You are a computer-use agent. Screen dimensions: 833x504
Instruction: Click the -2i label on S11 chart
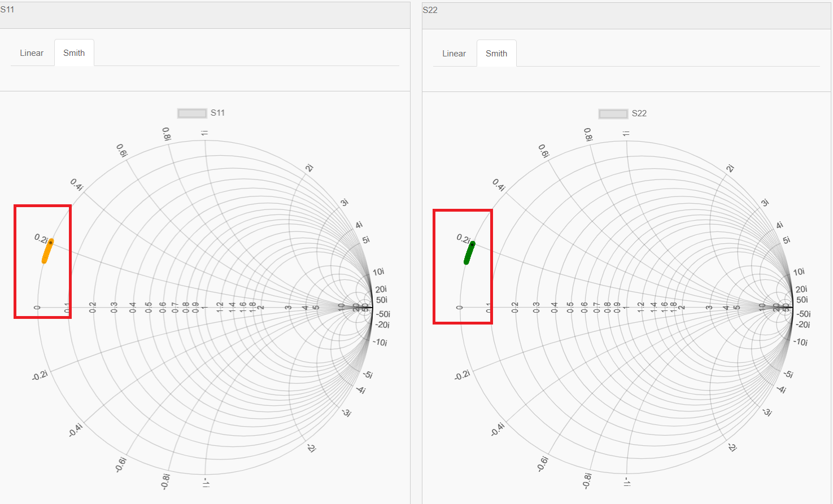pyautogui.click(x=311, y=448)
